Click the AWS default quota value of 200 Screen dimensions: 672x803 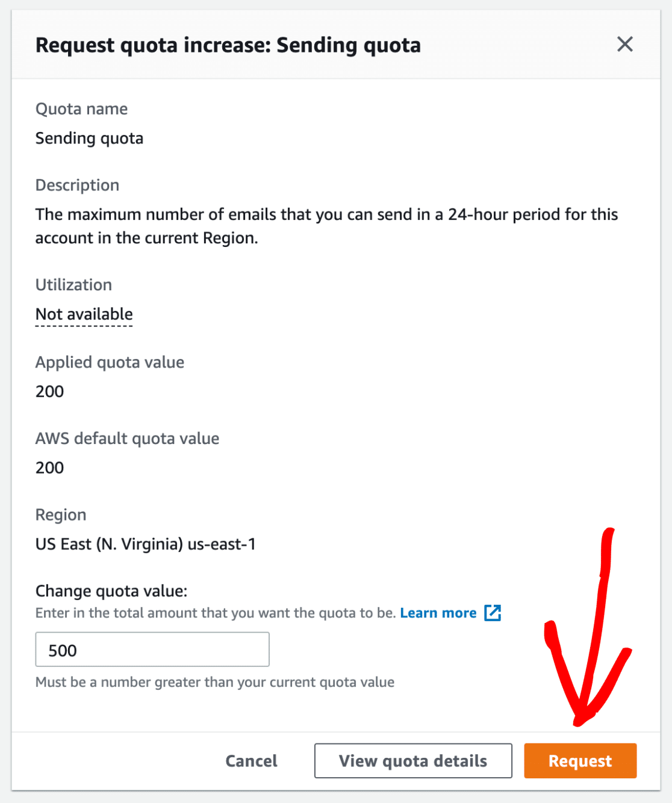(49, 468)
